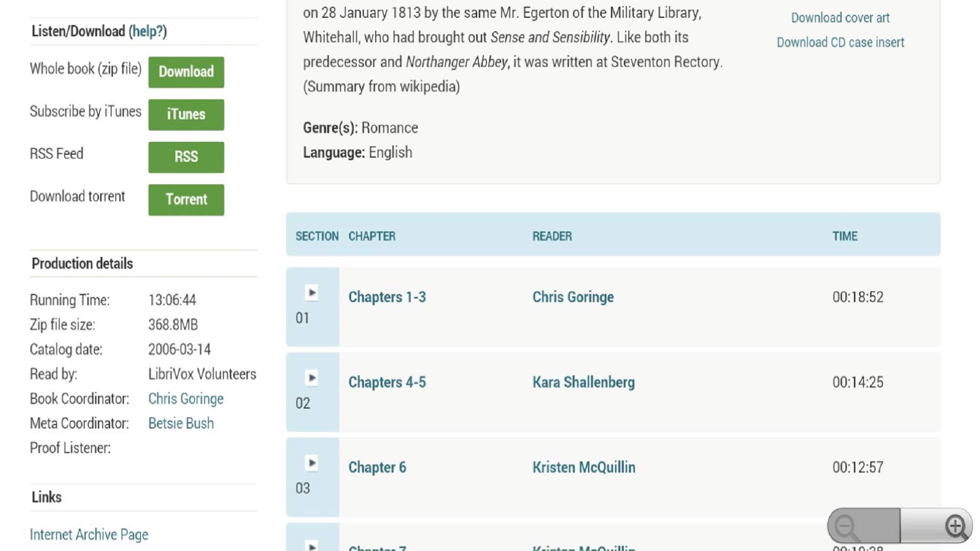The height and width of the screenshot is (551, 980).
Task: Open reader Kara Shallenberg's page
Action: 583,382
